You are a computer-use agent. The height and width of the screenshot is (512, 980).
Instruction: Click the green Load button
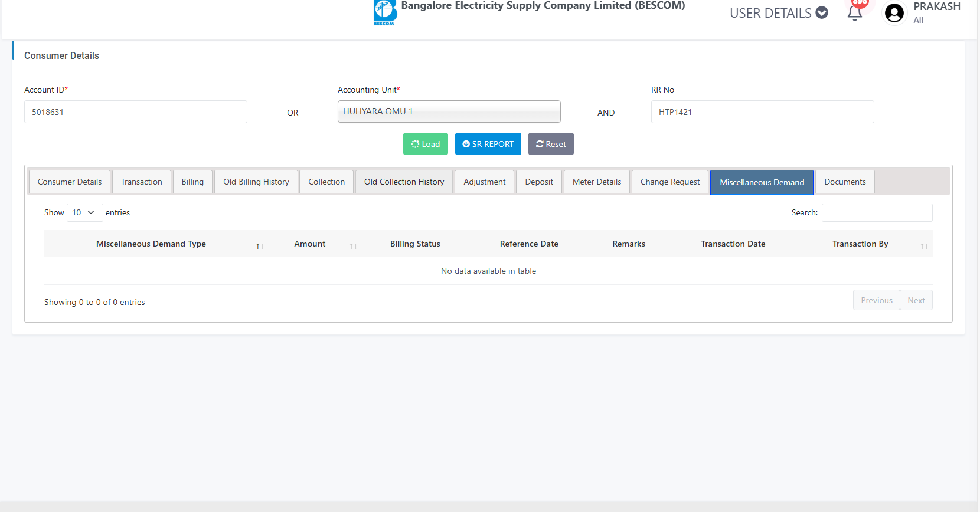click(x=426, y=144)
